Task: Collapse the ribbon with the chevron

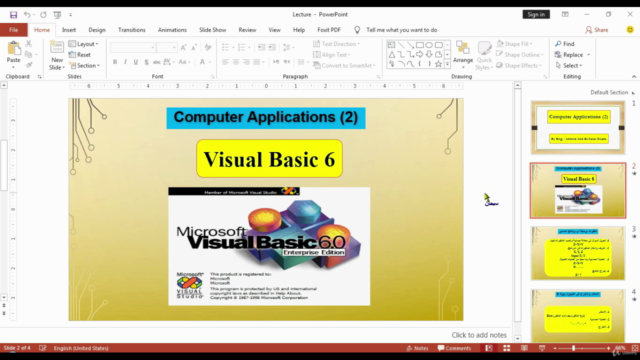Action: click(x=634, y=77)
